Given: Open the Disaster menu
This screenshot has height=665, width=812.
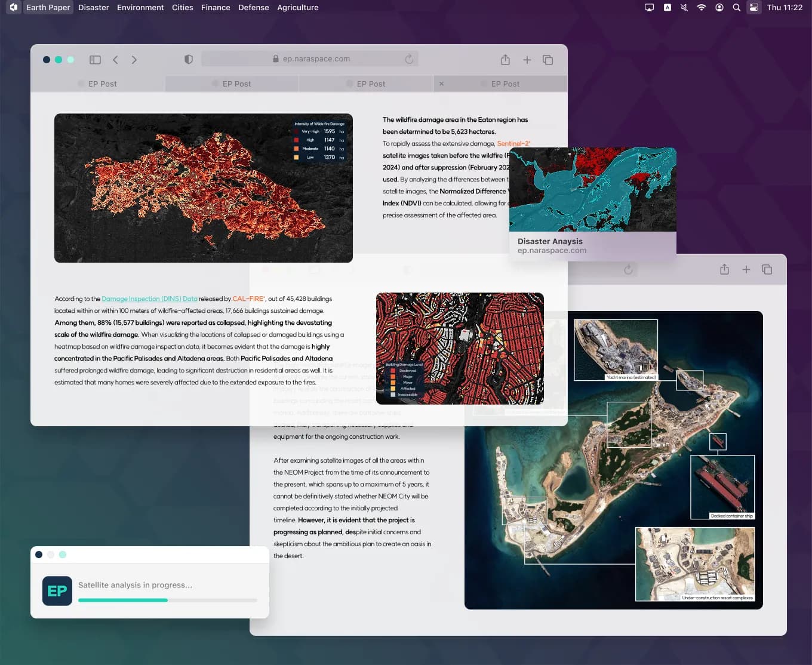Looking at the screenshot, I should 93,8.
